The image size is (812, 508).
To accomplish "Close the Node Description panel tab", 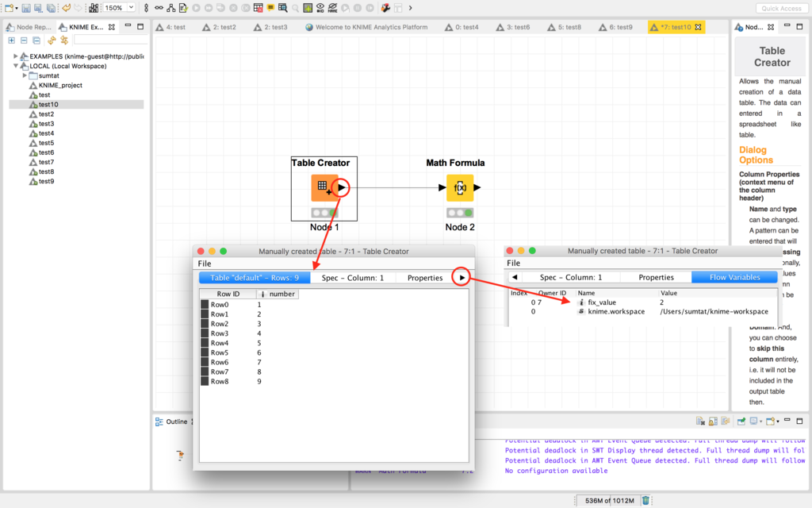I will pos(771,27).
